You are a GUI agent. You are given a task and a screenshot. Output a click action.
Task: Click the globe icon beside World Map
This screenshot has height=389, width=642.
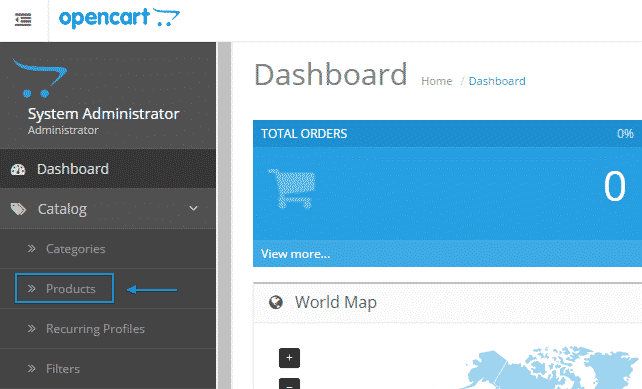click(276, 303)
